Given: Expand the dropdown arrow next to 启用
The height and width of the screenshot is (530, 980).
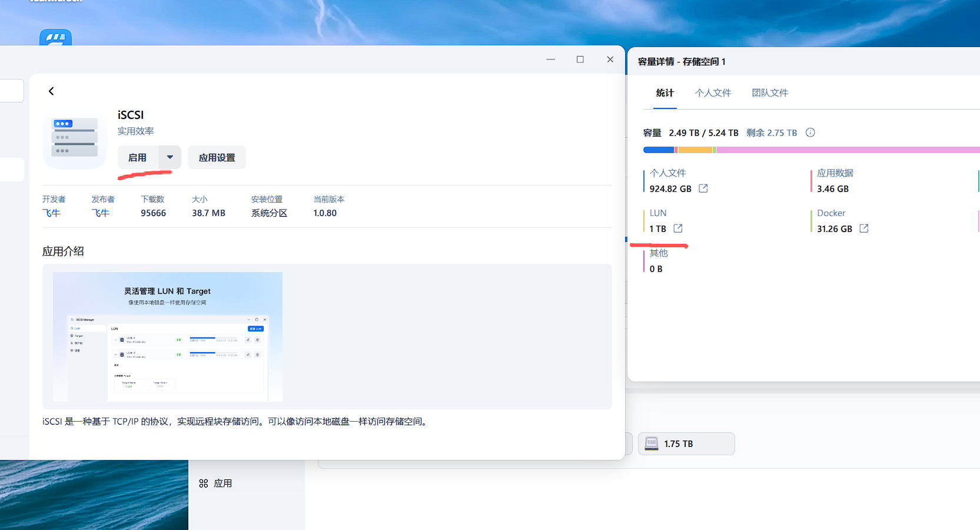Looking at the screenshot, I should tap(170, 157).
